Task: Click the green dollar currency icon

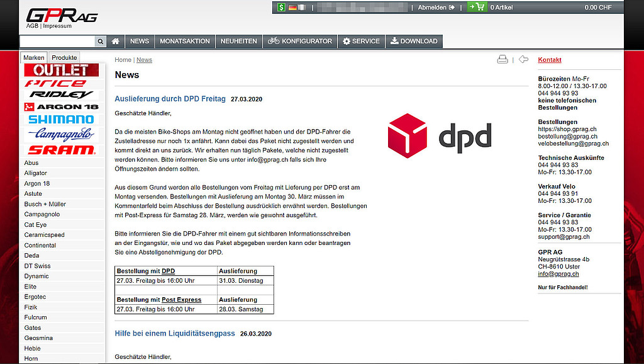Action: (x=280, y=8)
